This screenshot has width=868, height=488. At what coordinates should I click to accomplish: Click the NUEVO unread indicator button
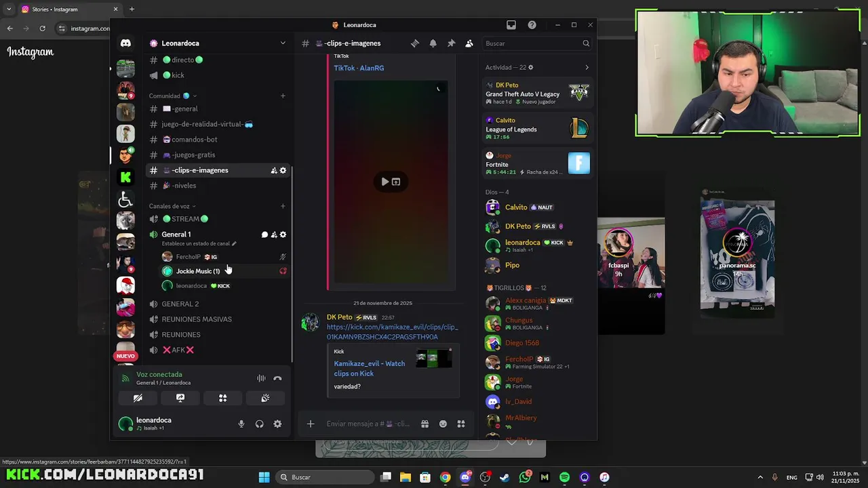pos(125,356)
